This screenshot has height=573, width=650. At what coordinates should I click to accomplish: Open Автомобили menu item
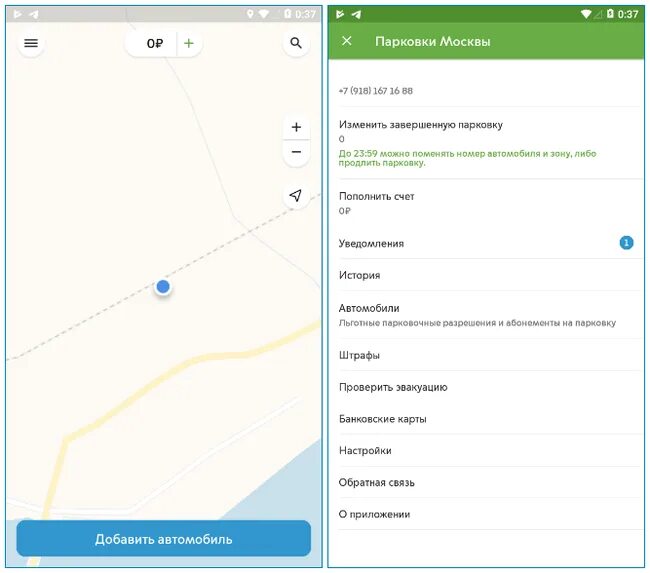490,315
